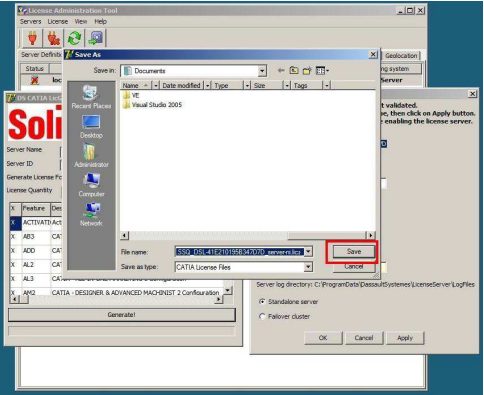This screenshot has width=484, height=395.
Task: Close the Save As dialog
Action: point(373,54)
